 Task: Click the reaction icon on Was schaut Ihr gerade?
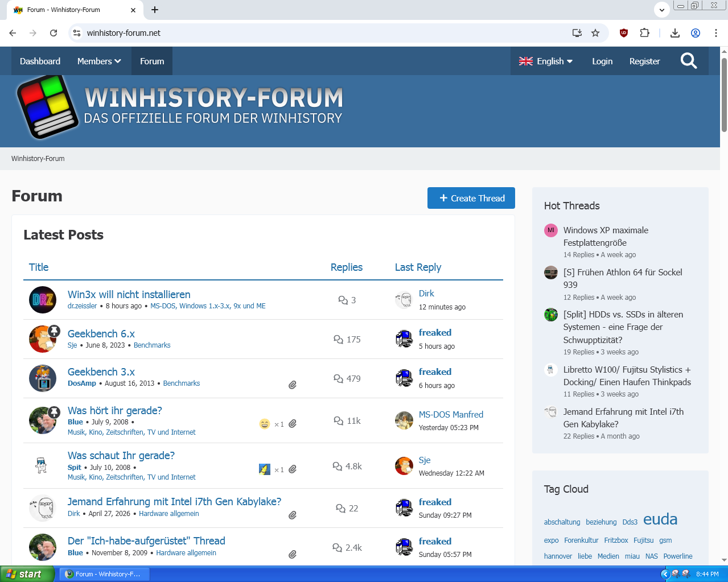[x=265, y=469]
